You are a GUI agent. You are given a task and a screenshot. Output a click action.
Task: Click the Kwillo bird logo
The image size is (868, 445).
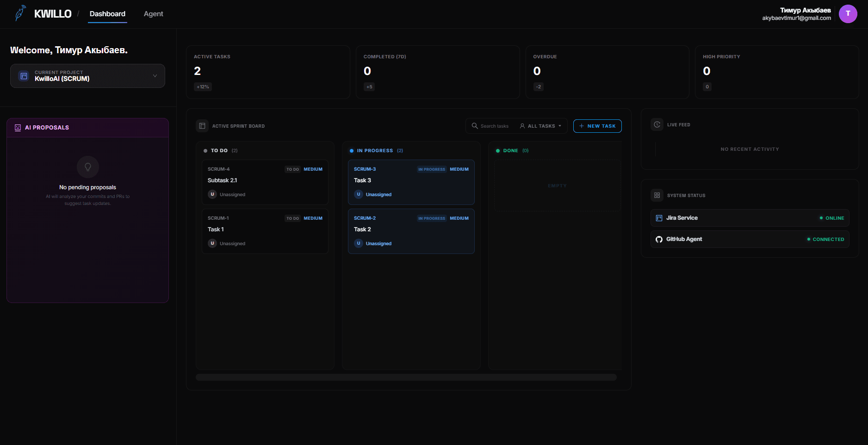[19, 13]
